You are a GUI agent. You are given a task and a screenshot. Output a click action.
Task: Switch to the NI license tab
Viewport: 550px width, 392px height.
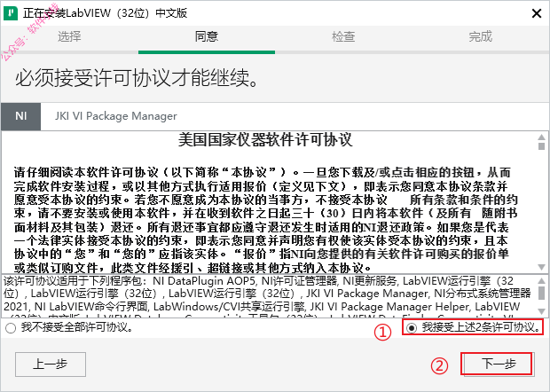coord(20,116)
